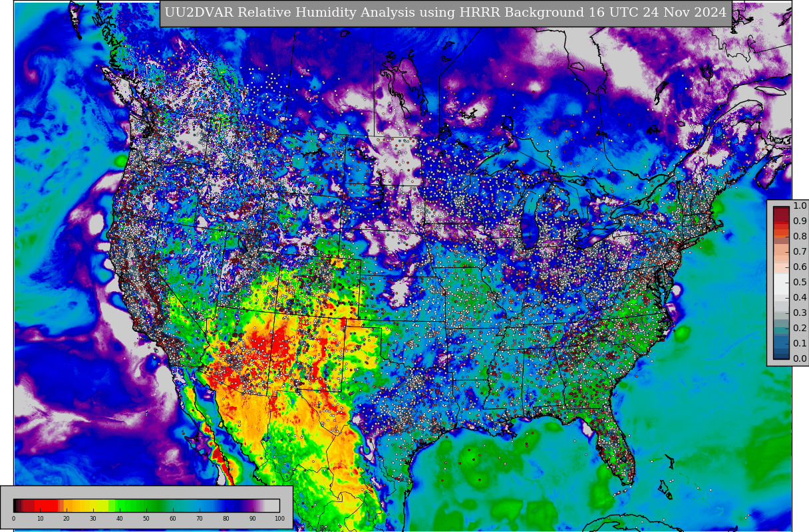Click the 0.0 label on right legend
This screenshot has width=809, height=532.
point(800,358)
